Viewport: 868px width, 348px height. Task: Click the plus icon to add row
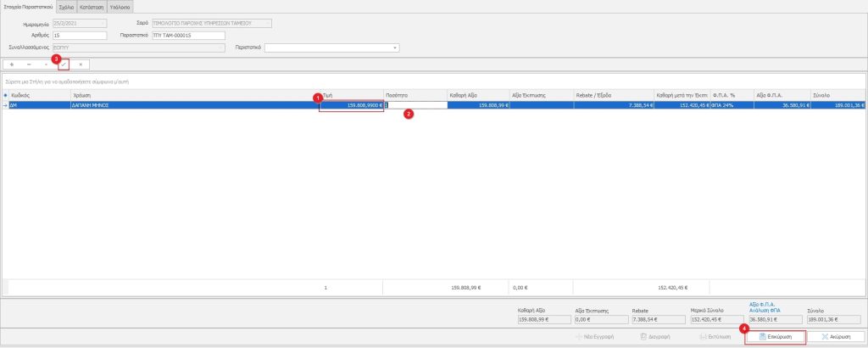[12, 64]
